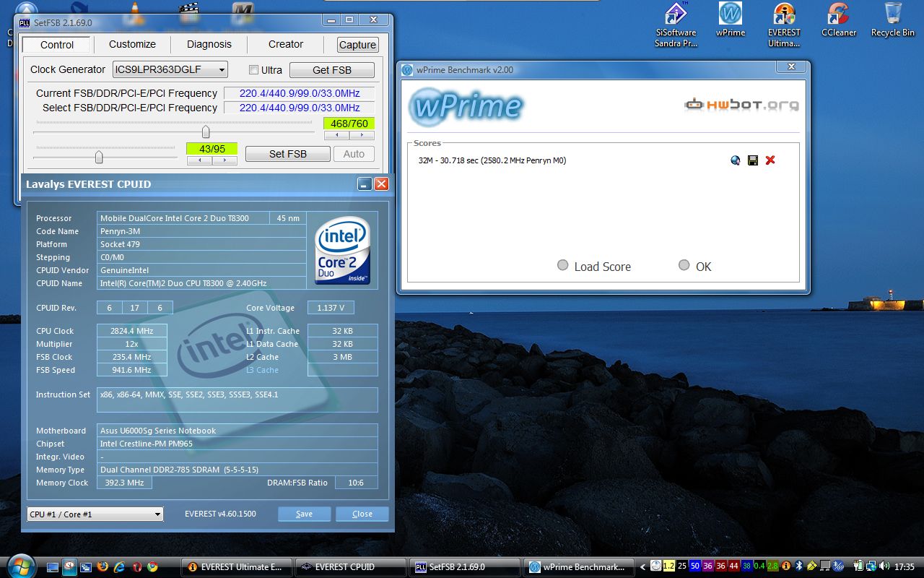
Task: Enable the Ultra checkbox in SetFSB
Action: [253, 70]
